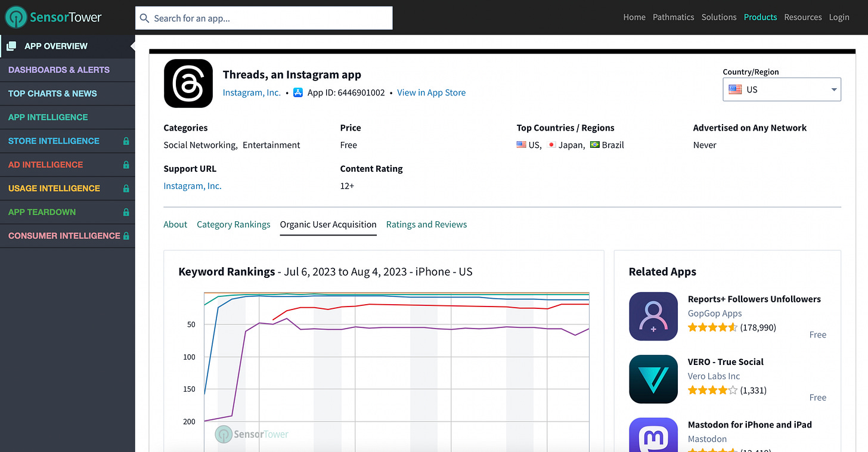Click the Social Networking category text
This screenshot has width=868, height=452.
click(x=200, y=145)
